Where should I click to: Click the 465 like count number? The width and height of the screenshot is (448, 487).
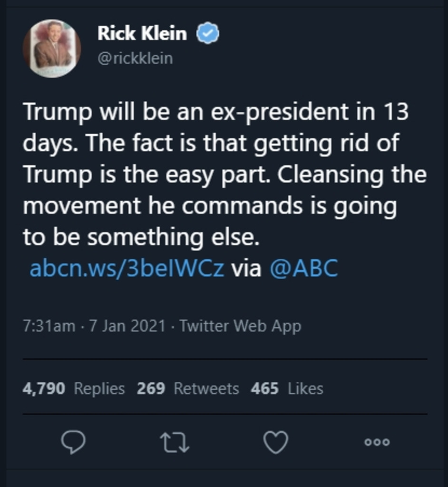click(264, 389)
